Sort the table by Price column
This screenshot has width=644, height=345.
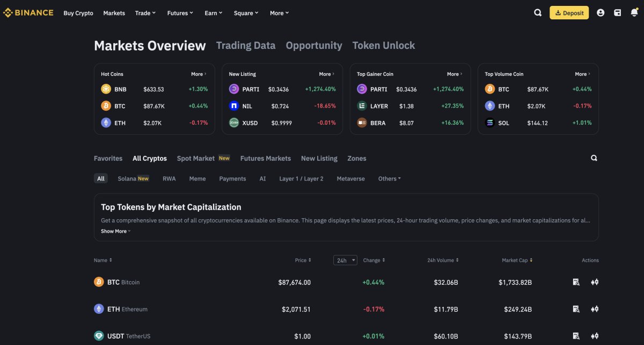(x=303, y=261)
